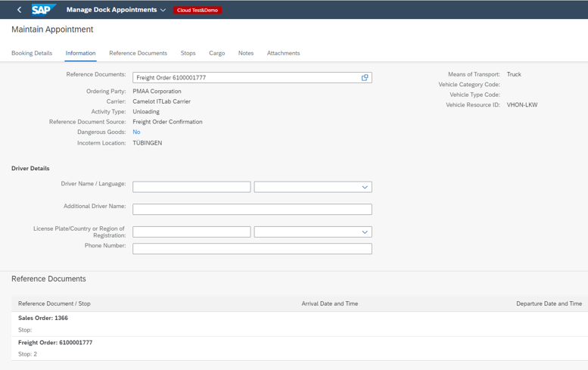Click the Departure Date and Time column header

pyautogui.click(x=549, y=303)
